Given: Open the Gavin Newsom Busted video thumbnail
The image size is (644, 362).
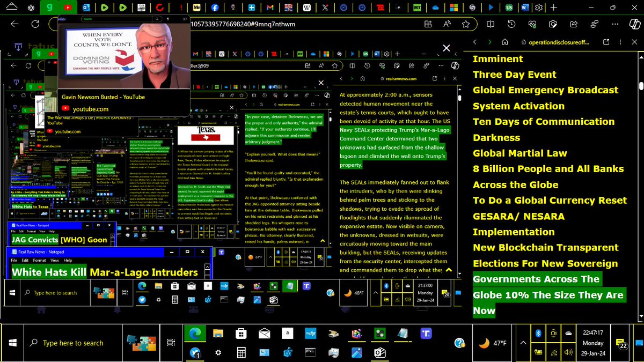Looking at the screenshot, I should [x=123, y=55].
